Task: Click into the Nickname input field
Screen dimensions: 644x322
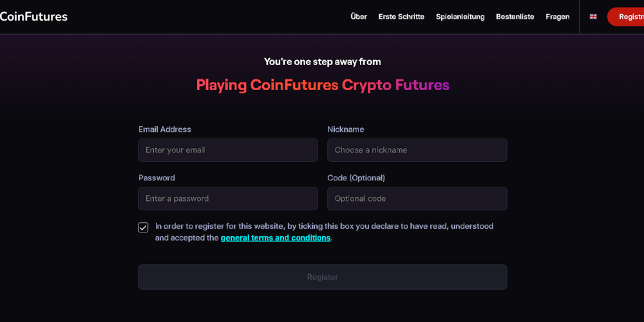Action: (417, 150)
